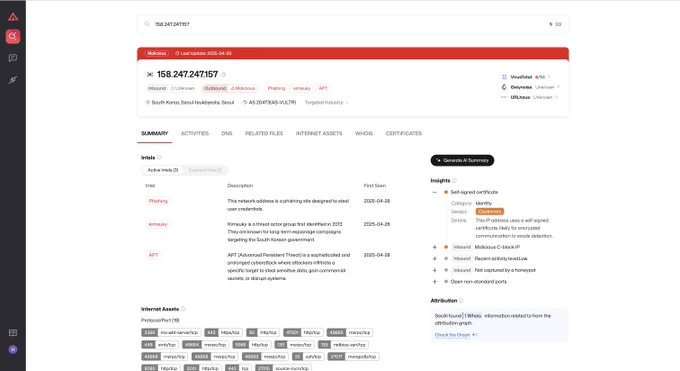Switch to the ACTIVITIES tab

[x=195, y=134]
